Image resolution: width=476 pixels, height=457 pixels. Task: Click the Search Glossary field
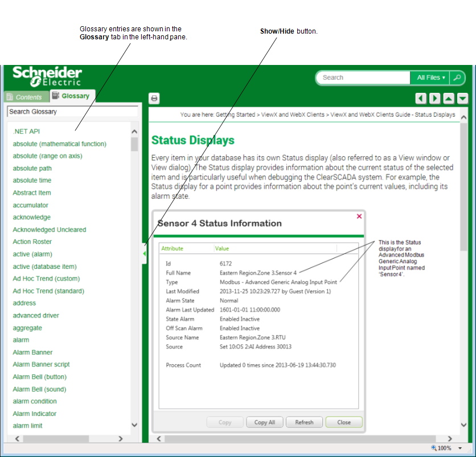(72, 112)
